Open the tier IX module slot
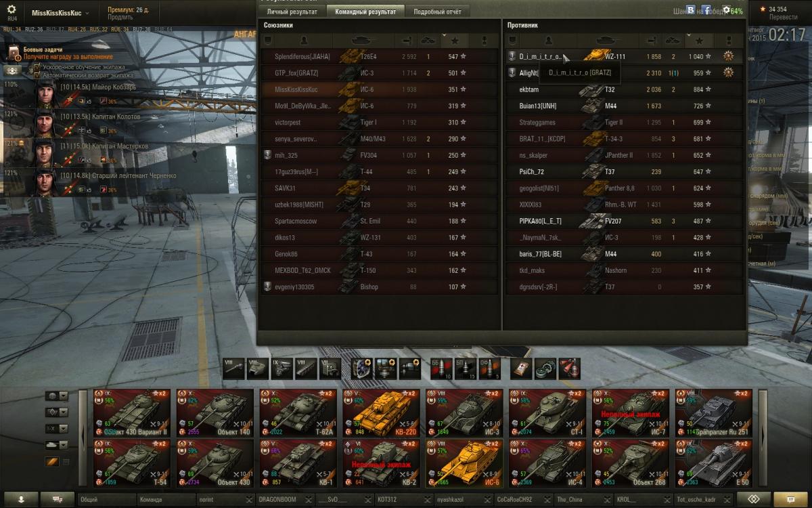This screenshot has height=508, width=812. click(x=281, y=368)
